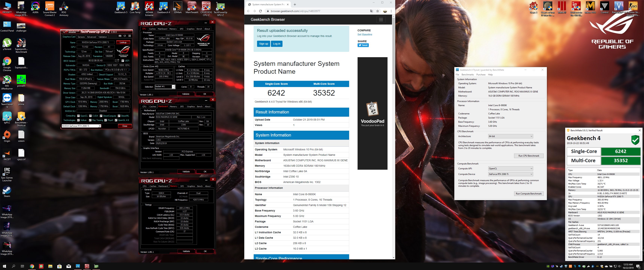Viewport: 644px width, 270px height.
Task: Click the Lookup button in GPU-Z
Action: click(123, 42)
